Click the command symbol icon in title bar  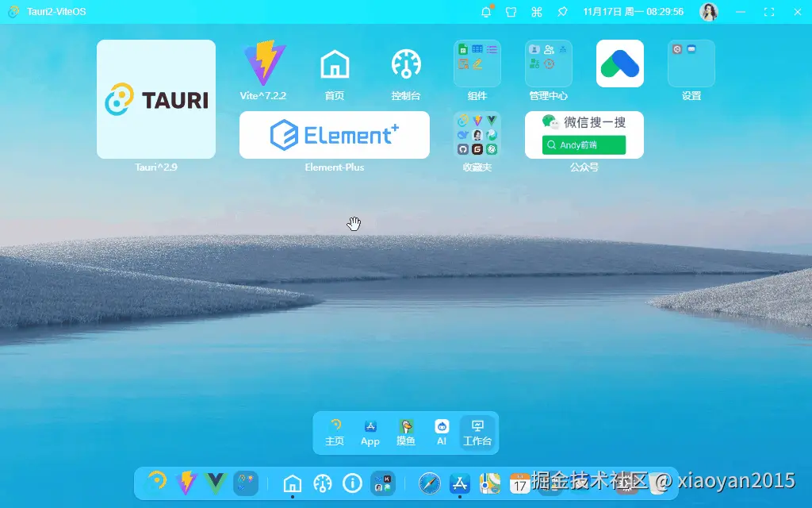click(x=537, y=12)
